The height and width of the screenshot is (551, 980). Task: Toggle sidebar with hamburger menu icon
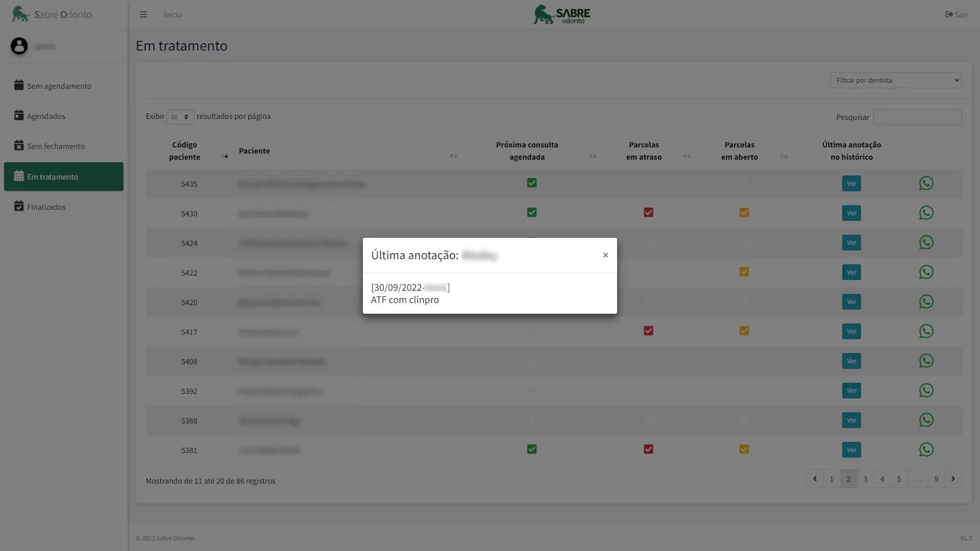point(143,14)
